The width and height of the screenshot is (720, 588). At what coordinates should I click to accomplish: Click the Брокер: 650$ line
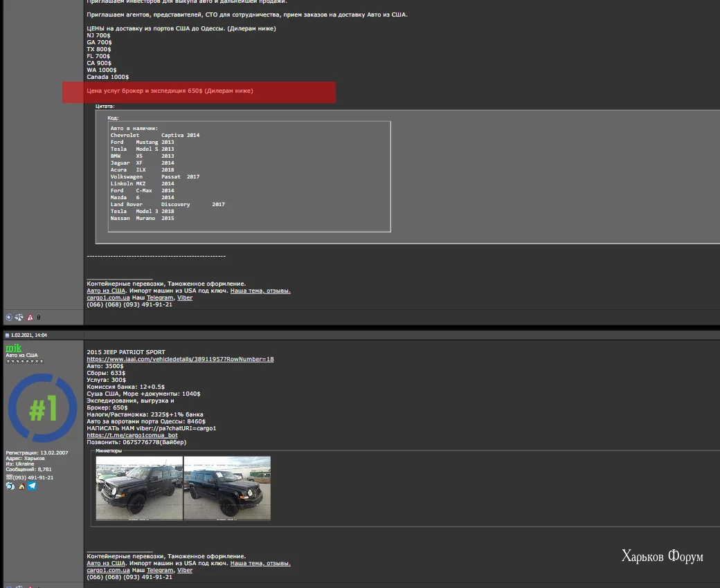tap(107, 407)
